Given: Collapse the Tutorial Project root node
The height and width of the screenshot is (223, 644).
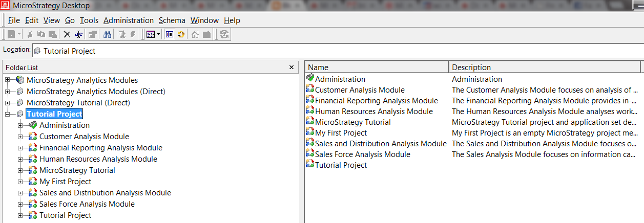Looking at the screenshot, I should [7, 114].
